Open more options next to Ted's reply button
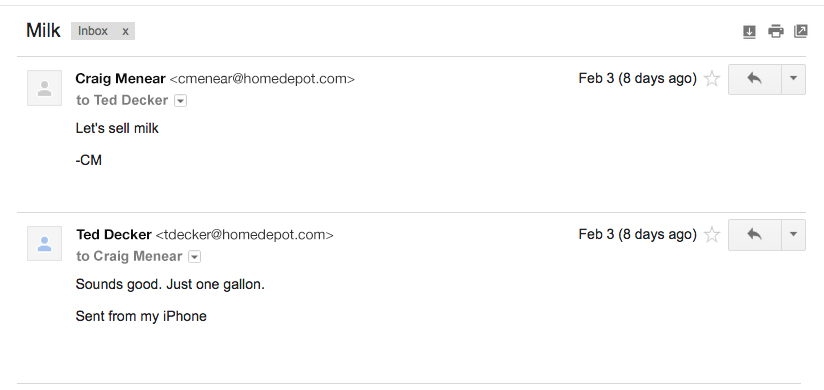The height and width of the screenshot is (390, 824). click(794, 235)
